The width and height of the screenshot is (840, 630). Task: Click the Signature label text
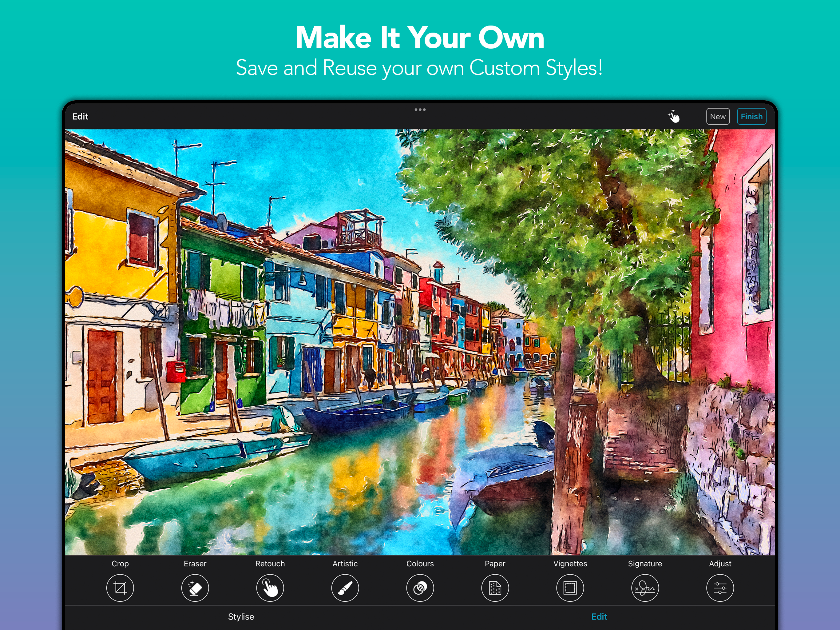coord(645,564)
